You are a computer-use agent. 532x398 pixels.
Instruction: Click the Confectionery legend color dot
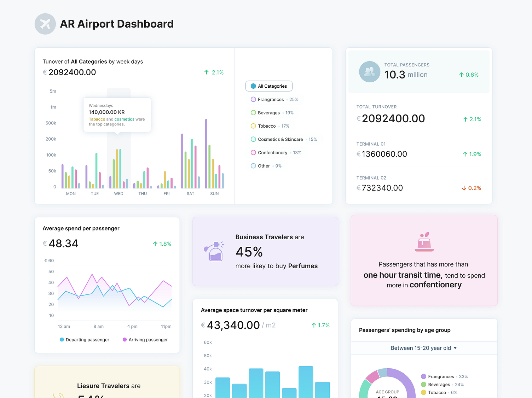[x=253, y=152]
